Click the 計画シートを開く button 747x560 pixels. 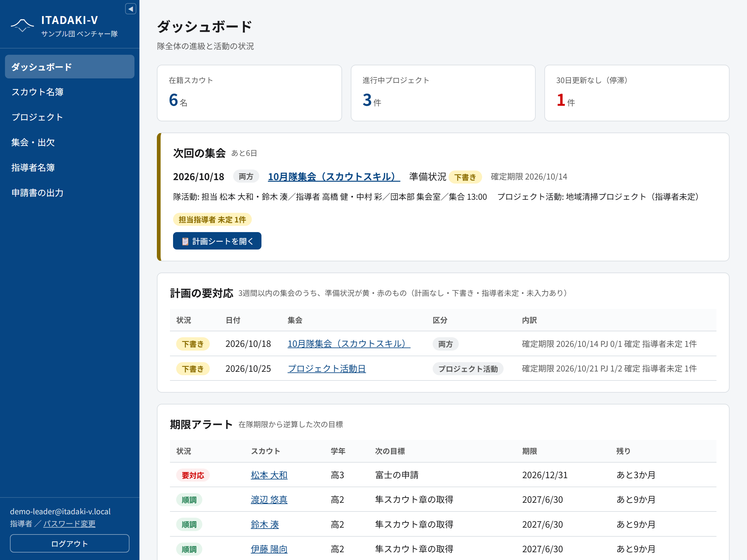217,241
